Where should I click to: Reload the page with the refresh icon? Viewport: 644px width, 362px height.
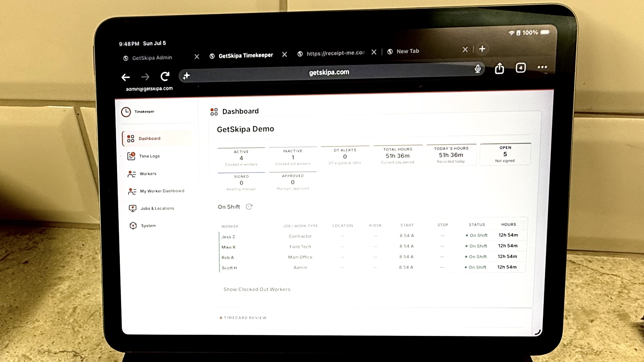[x=165, y=76]
